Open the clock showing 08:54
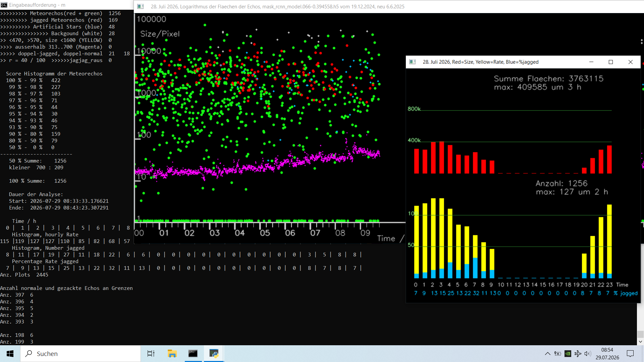Viewport: 644px width, 362px height. click(x=607, y=354)
